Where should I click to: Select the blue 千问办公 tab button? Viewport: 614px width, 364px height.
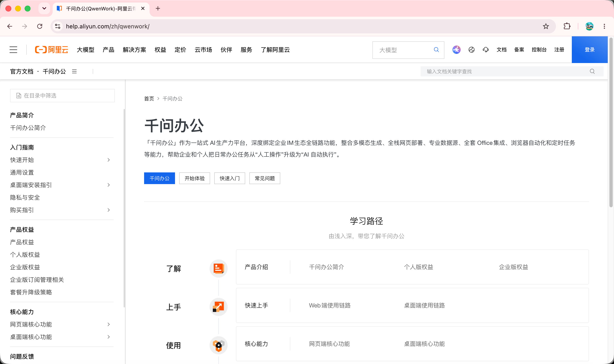point(160,178)
